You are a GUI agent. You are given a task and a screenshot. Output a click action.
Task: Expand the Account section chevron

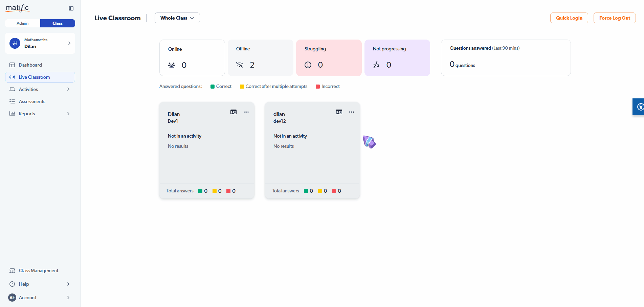click(x=68, y=298)
